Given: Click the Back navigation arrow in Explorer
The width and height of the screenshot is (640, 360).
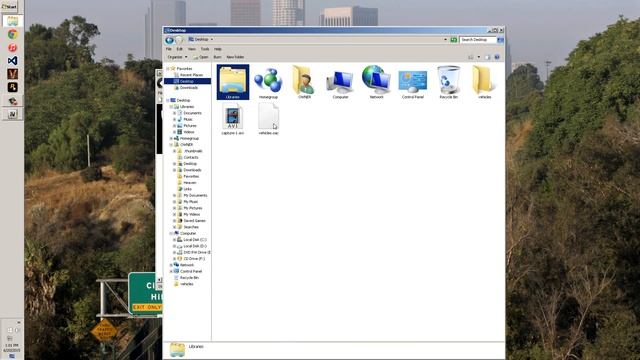Looking at the screenshot, I should 169,40.
